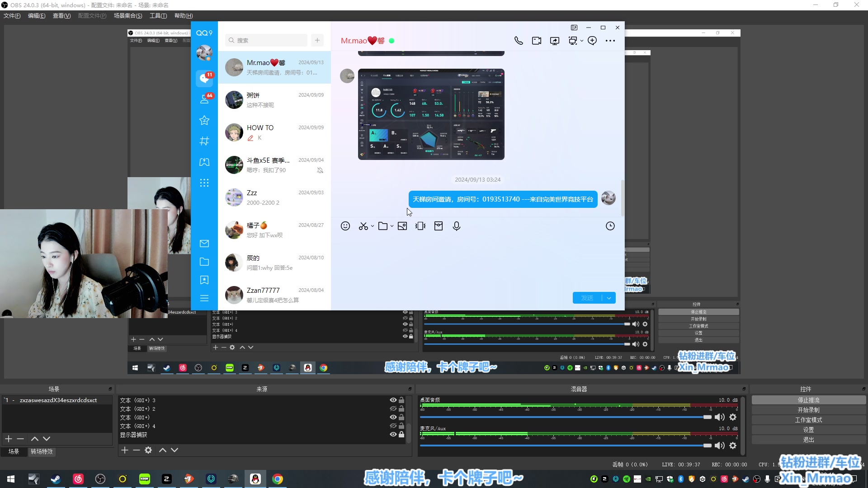Click the QQ search input field

pyautogui.click(x=266, y=40)
